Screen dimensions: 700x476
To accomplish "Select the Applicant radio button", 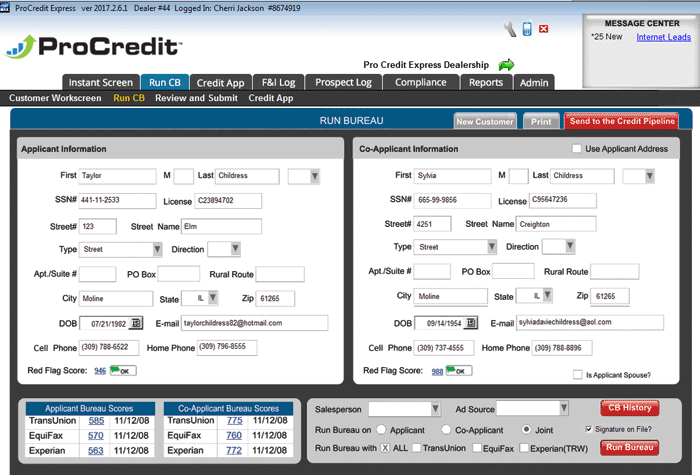I will 381,430.
